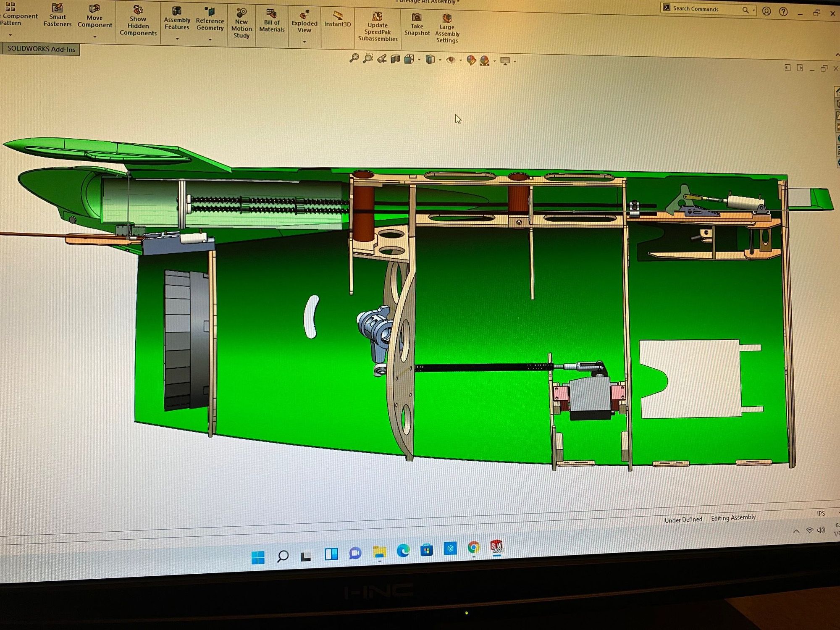Open Edit Appearance color ball icon
This screenshot has height=630, width=840.
471,60
